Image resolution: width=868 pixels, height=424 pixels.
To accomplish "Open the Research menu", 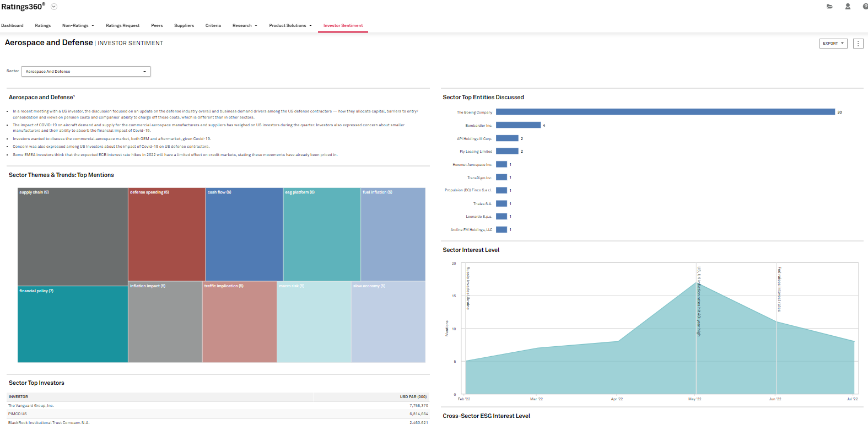I will pos(245,26).
